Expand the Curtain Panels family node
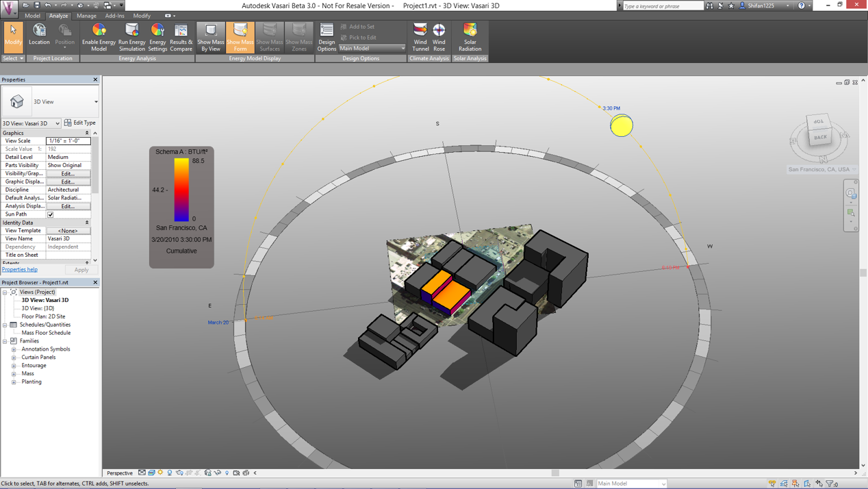The width and height of the screenshot is (868, 489). click(x=14, y=358)
